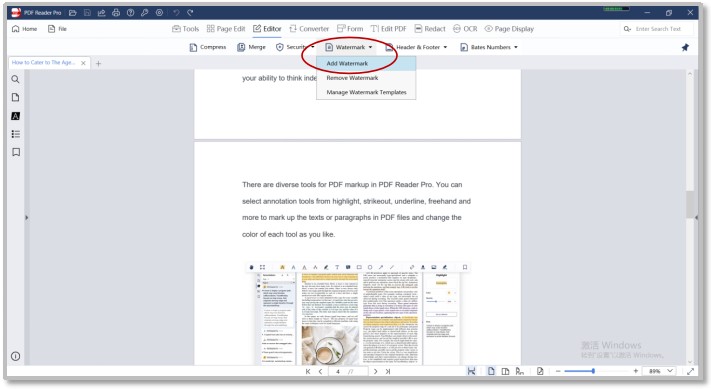
Task: Switch to the Edit PDF tab
Action: point(389,29)
